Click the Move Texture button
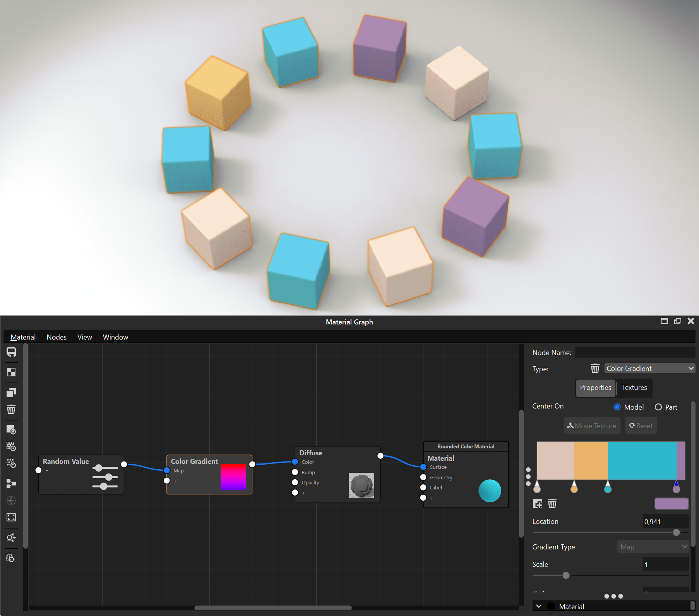Viewport: 699px width, 616px height. [592, 425]
